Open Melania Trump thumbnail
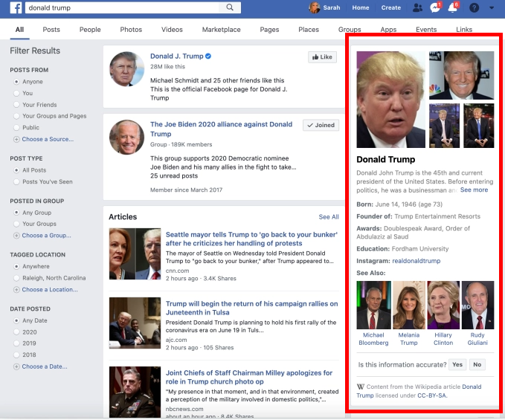The height and width of the screenshot is (420, 505). click(x=409, y=305)
